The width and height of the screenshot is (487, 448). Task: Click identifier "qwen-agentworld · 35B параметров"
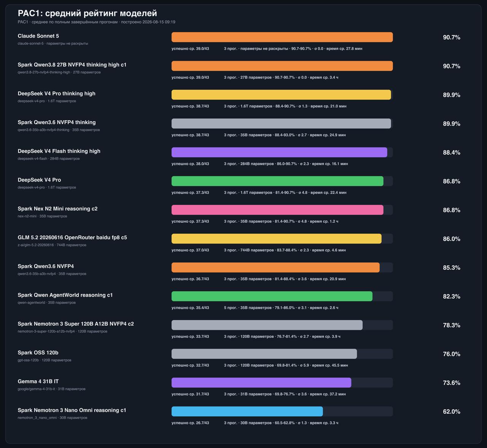pyautogui.click(x=47, y=303)
